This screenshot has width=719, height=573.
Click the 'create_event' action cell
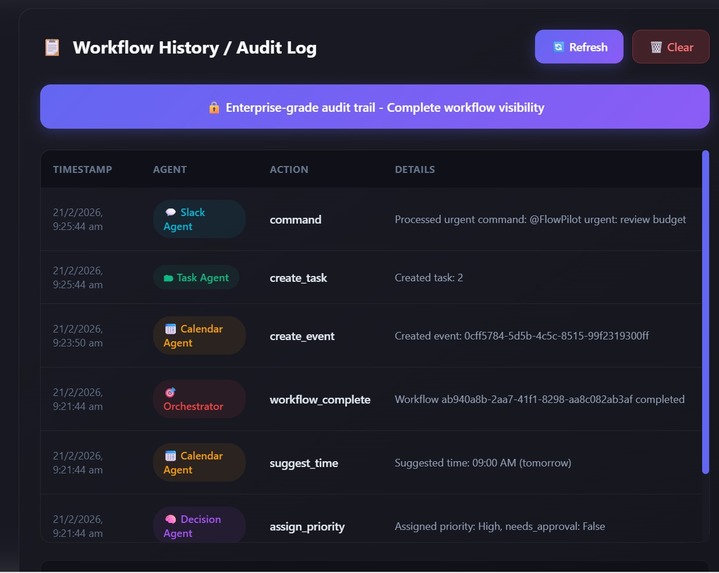(302, 336)
